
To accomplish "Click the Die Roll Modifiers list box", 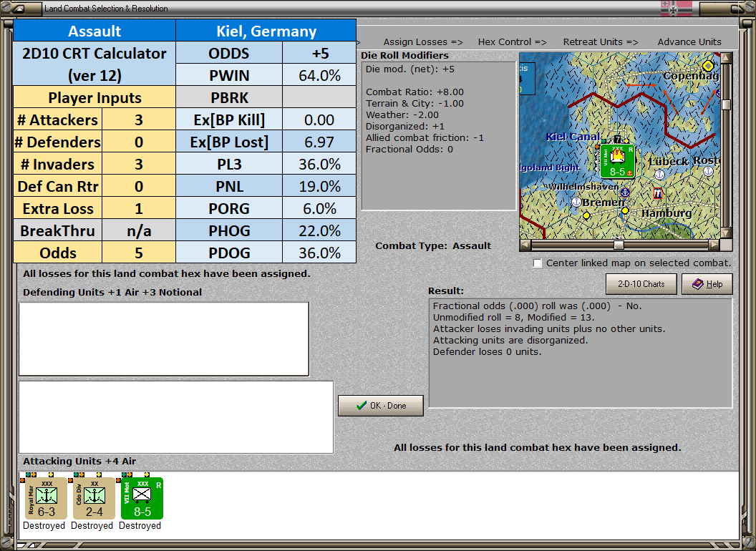I will pos(439,136).
